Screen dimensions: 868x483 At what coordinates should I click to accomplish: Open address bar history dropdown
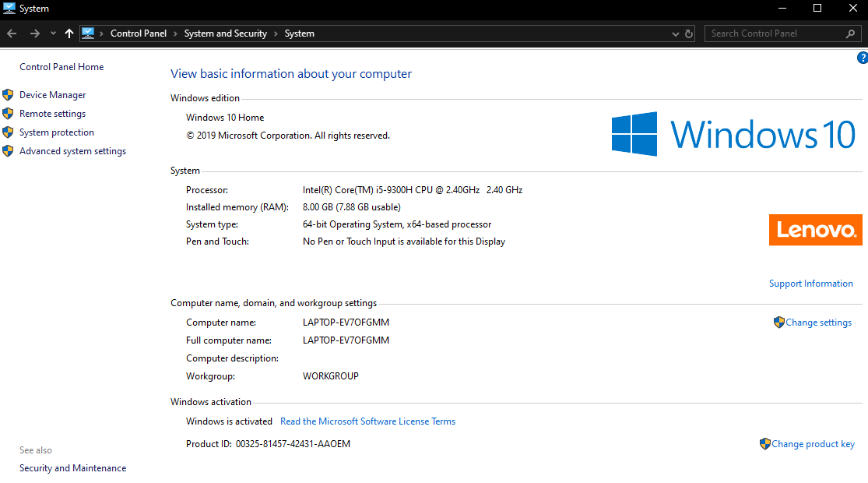pos(676,33)
